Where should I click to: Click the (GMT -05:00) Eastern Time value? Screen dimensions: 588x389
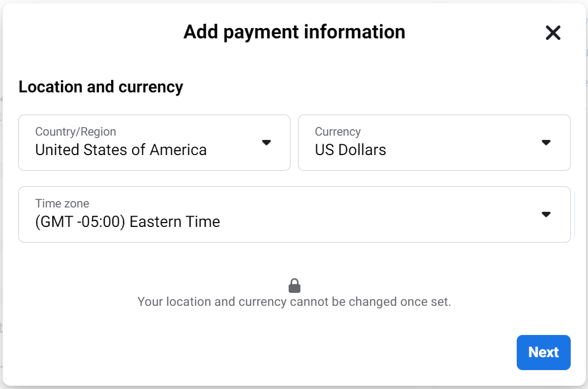point(127,222)
